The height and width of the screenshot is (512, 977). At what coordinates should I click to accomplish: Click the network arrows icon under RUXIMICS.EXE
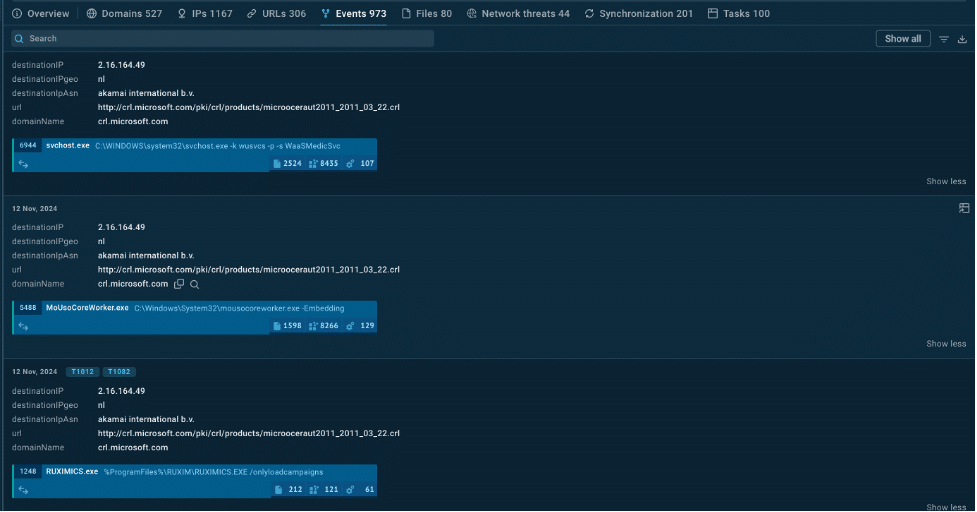click(x=23, y=490)
